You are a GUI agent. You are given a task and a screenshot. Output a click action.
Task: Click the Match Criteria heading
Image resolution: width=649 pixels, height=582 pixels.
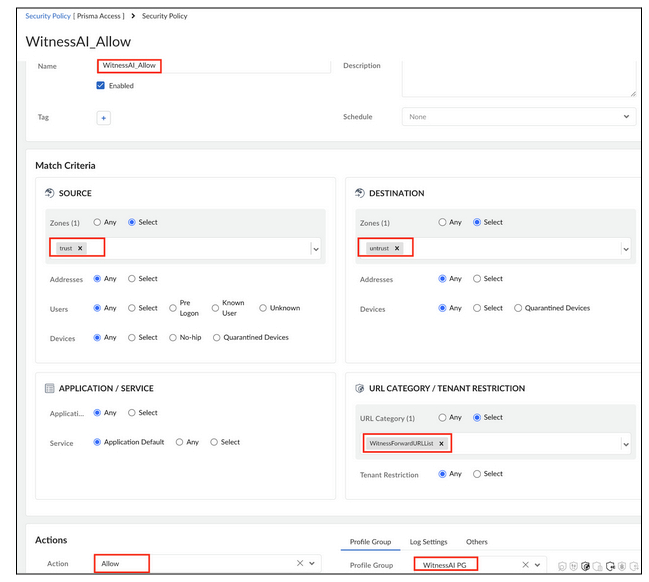tap(65, 166)
